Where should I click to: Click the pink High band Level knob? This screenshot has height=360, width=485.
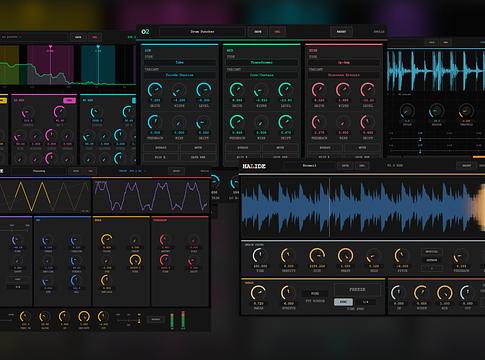pos(368,90)
